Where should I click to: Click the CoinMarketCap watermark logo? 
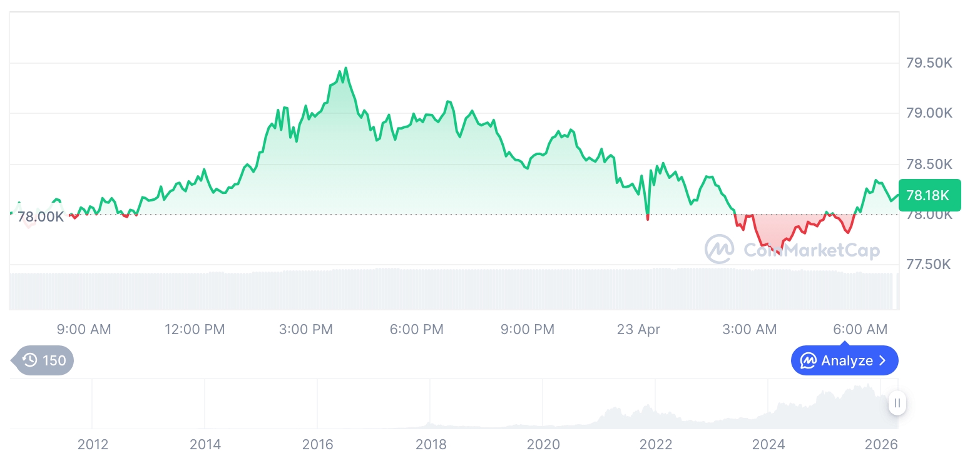click(x=719, y=250)
